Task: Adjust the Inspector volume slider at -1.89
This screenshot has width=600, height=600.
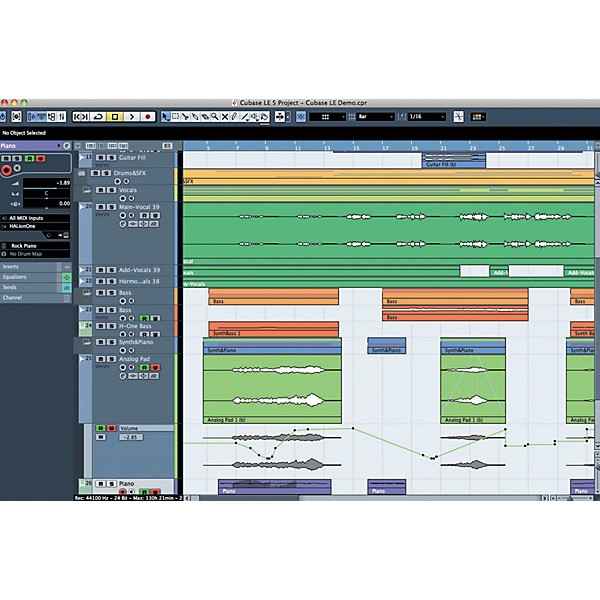Action: [x=47, y=184]
